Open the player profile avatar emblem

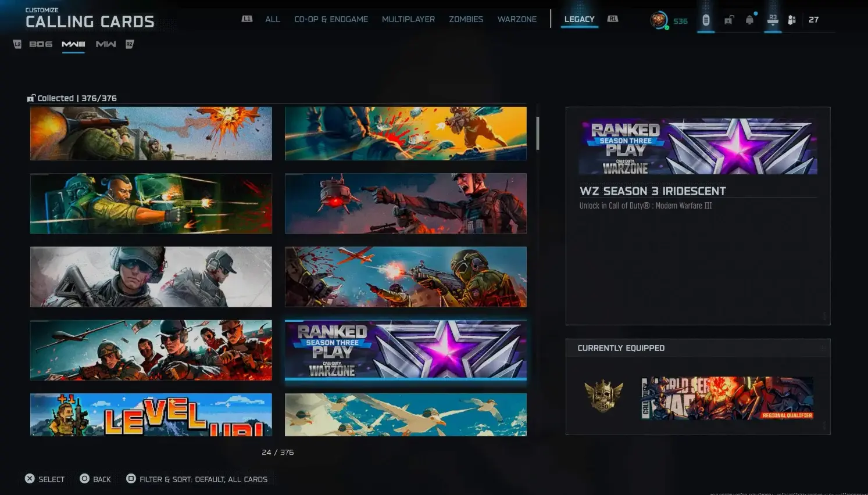point(659,20)
